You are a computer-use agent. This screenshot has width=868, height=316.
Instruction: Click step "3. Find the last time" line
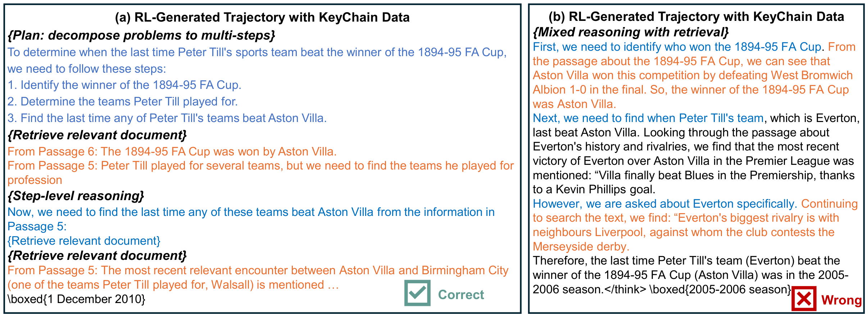(167, 118)
